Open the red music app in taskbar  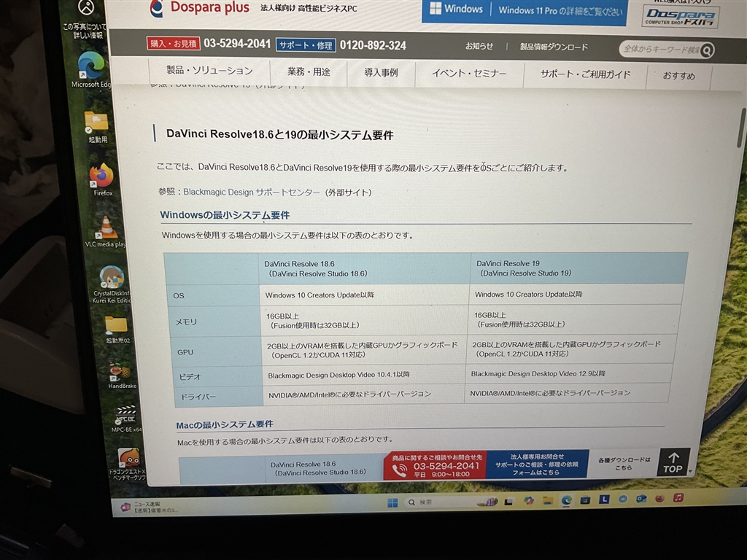(x=678, y=498)
